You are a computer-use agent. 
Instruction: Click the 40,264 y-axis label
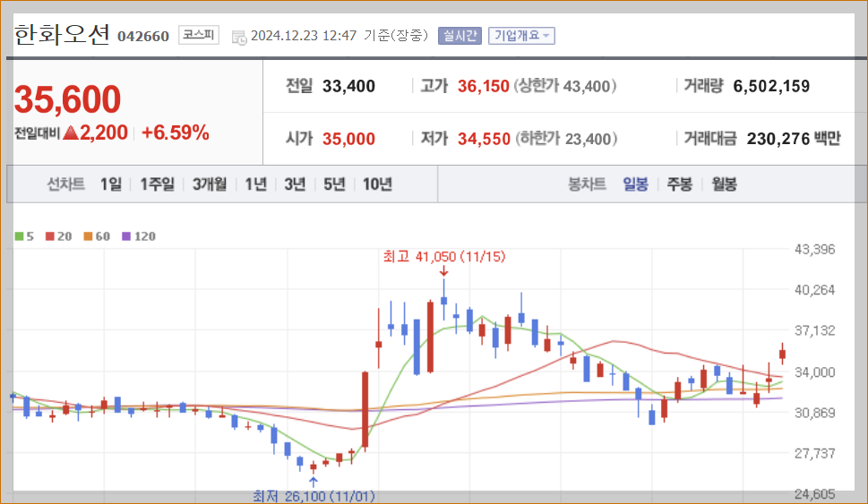click(814, 290)
